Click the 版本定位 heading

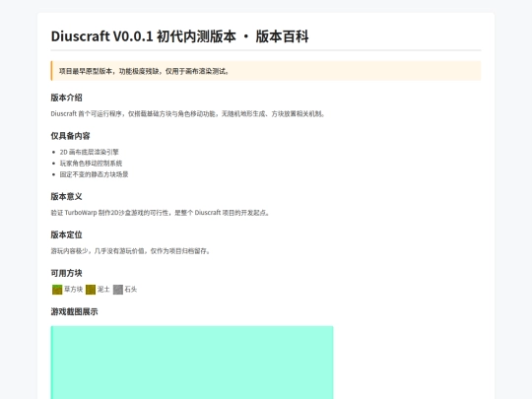coord(67,234)
